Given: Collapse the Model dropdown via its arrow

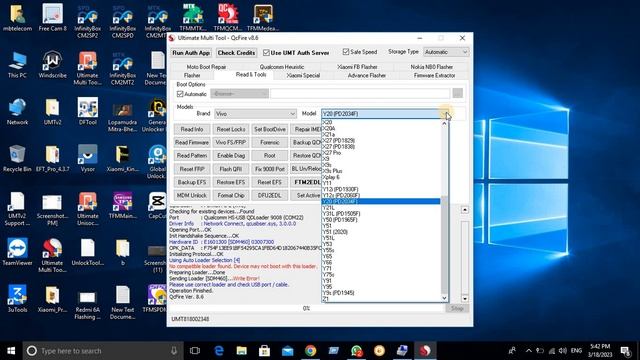Looking at the screenshot, I should (x=445, y=113).
